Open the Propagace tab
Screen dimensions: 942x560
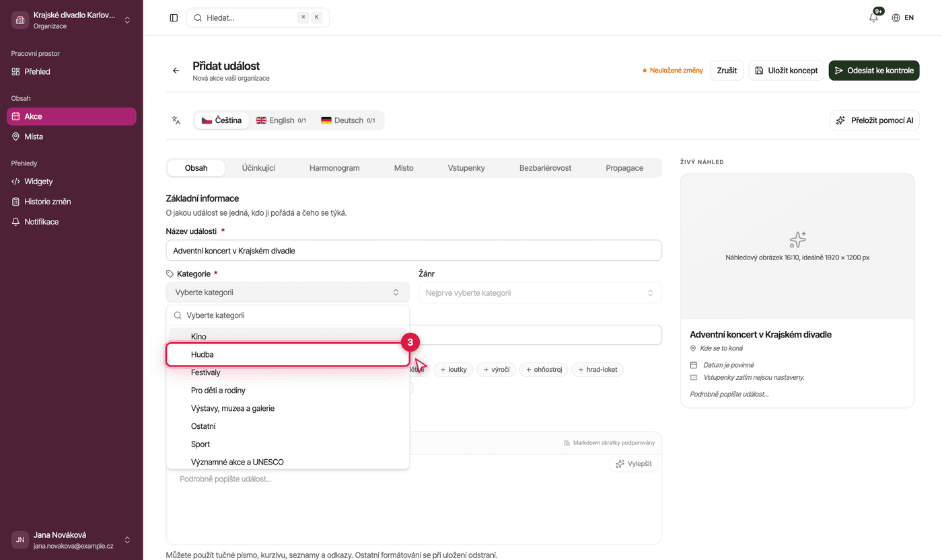(x=624, y=168)
